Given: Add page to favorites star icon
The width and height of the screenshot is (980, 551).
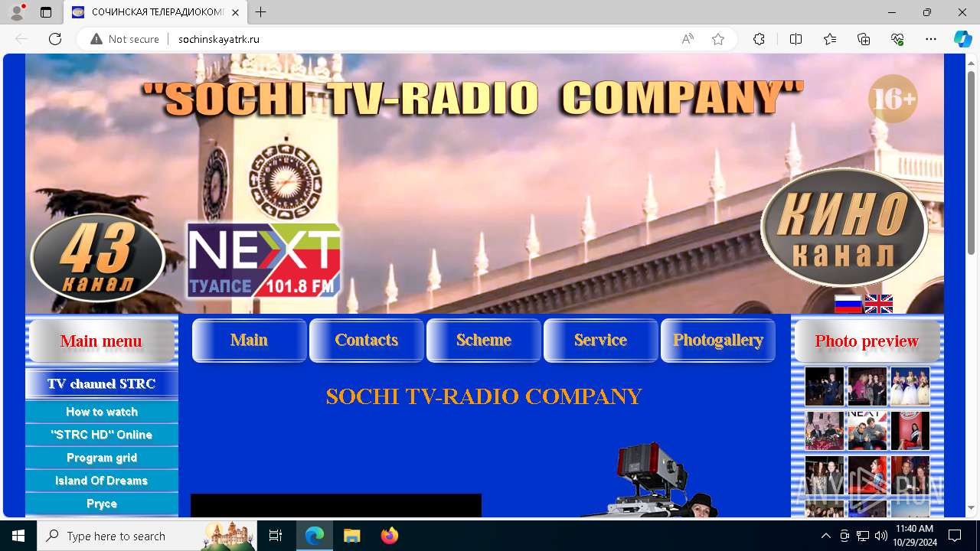Looking at the screenshot, I should tap(718, 39).
